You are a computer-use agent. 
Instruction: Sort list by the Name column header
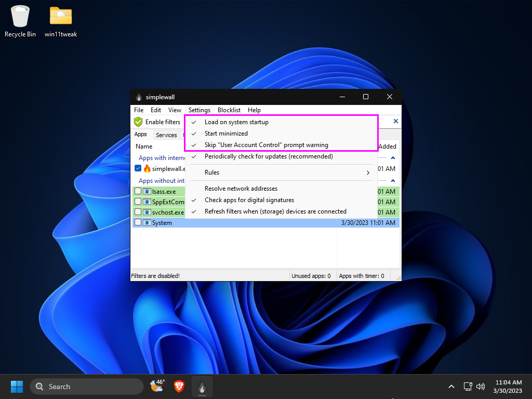pos(144,146)
